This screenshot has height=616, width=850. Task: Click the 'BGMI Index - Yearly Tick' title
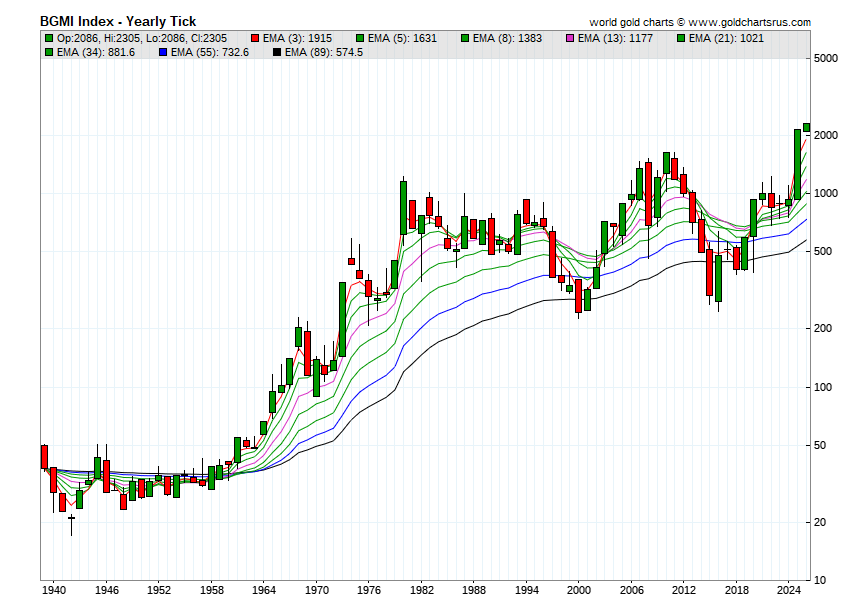[x=118, y=22]
